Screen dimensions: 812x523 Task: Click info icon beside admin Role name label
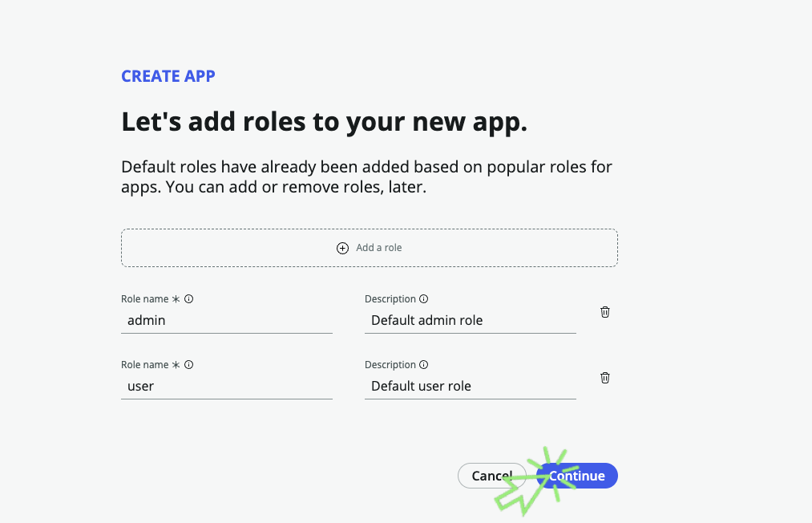[x=189, y=299]
